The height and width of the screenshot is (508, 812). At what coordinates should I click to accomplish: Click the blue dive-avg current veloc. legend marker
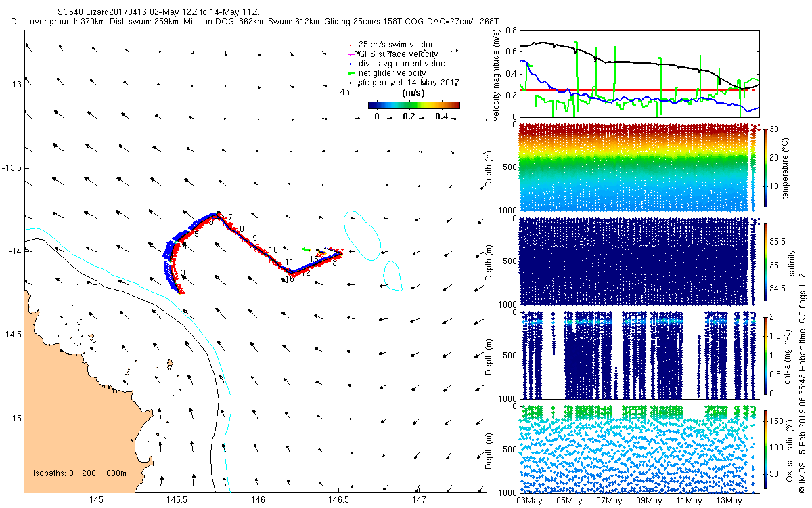pyautogui.click(x=352, y=64)
